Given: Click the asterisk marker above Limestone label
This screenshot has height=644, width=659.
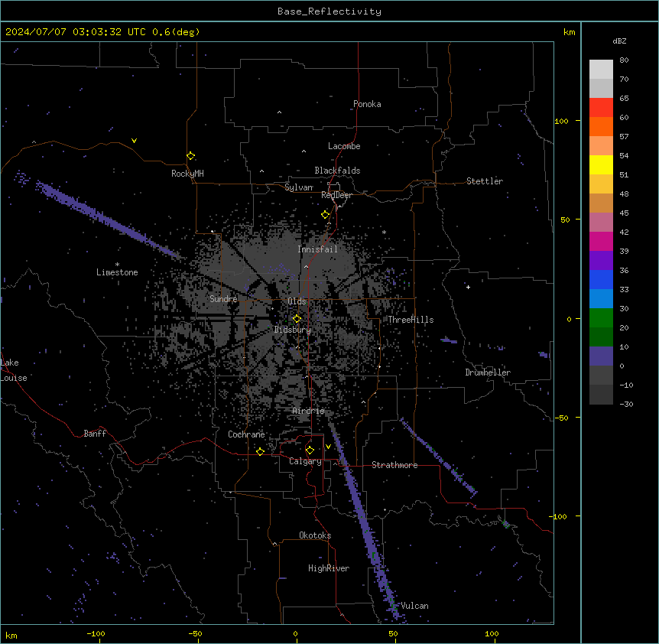Looking at the screenshot, I should point(117,265).
